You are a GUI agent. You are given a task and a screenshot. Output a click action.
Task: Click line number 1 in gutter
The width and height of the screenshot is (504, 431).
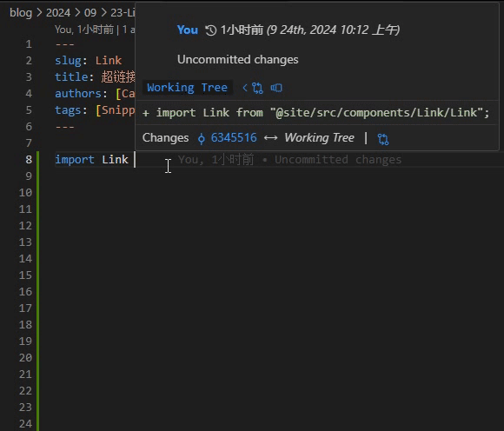point(29,44)
